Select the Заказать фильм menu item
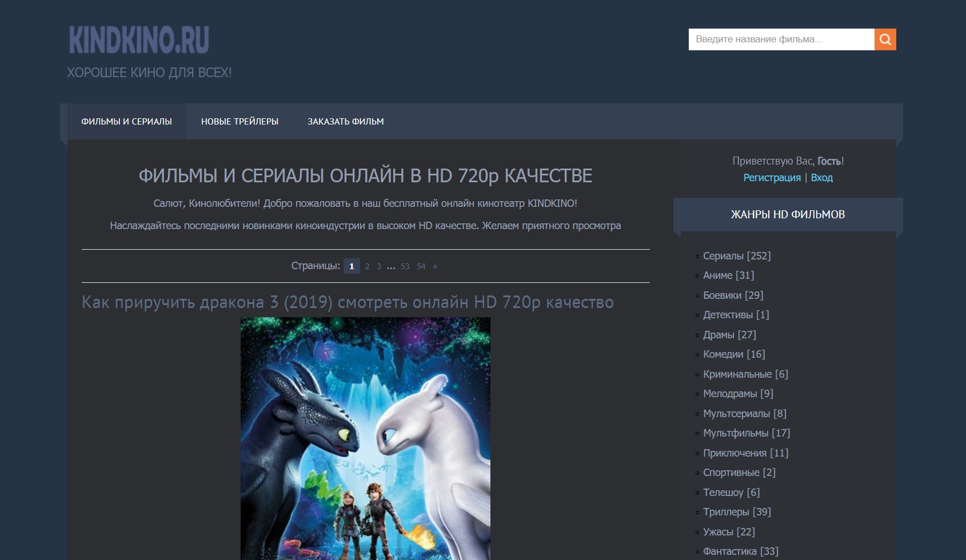This screenshot has width=966, height=560. click(346, 121)
